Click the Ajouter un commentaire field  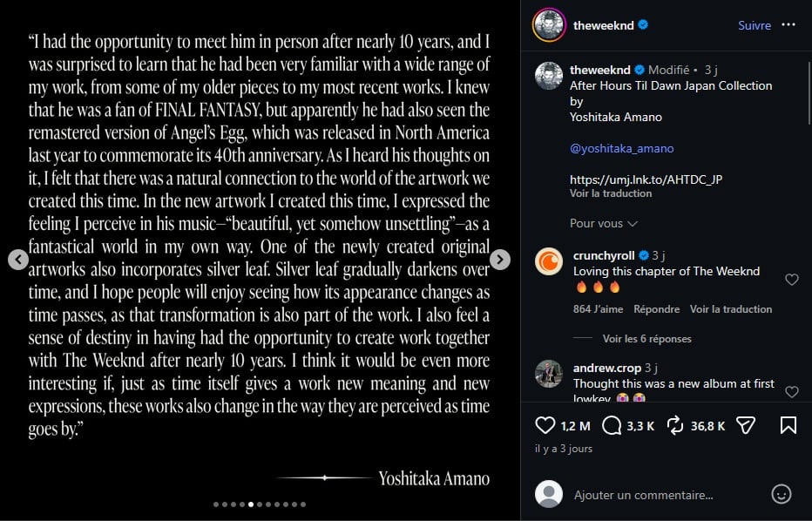tap(667, 495)
